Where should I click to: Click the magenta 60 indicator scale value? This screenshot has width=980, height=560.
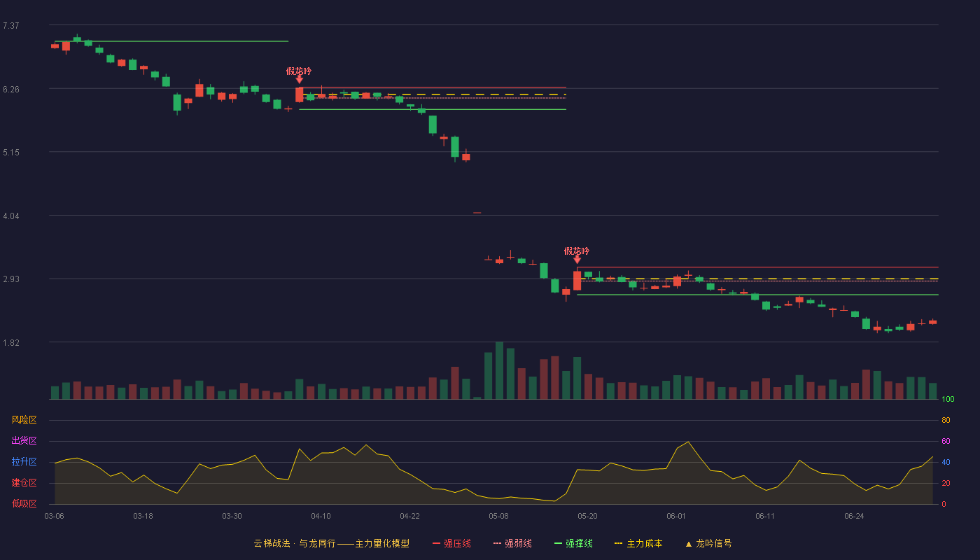pos(946,441)
